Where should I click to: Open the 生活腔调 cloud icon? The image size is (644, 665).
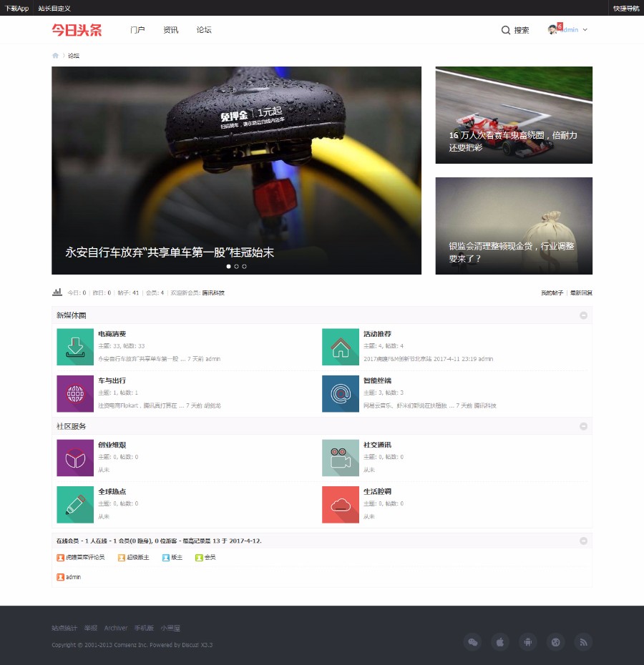341,505
